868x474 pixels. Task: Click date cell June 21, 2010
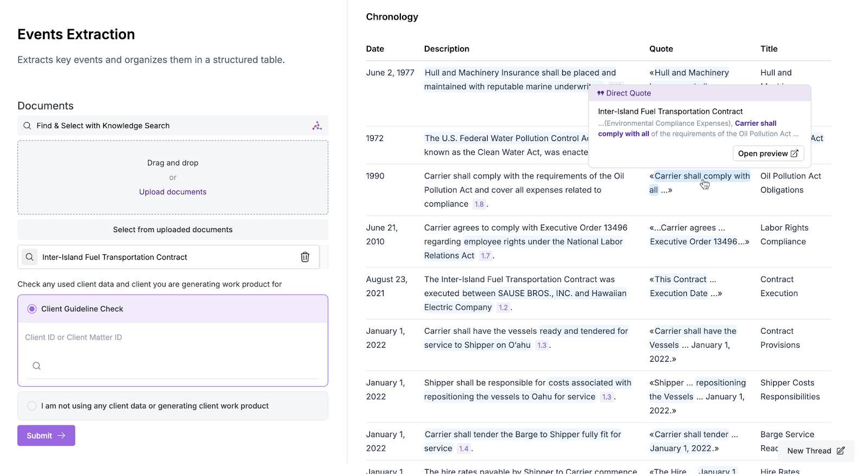tap(382, 235)
